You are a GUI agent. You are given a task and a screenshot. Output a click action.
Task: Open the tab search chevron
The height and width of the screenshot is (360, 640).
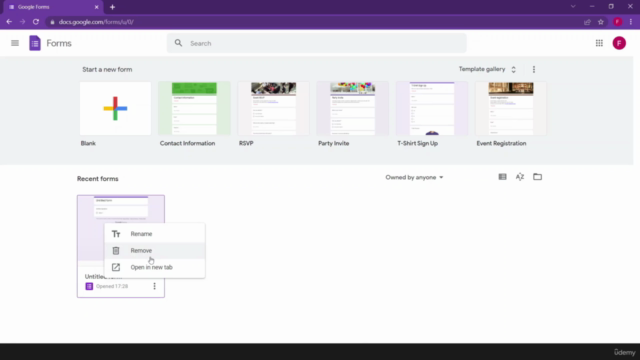(x=573, y=7)
